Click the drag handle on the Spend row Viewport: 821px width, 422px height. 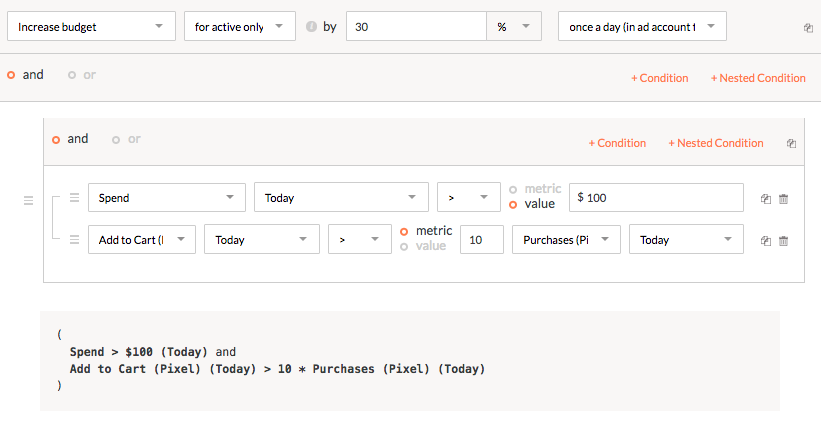click(x=74, y=198)
